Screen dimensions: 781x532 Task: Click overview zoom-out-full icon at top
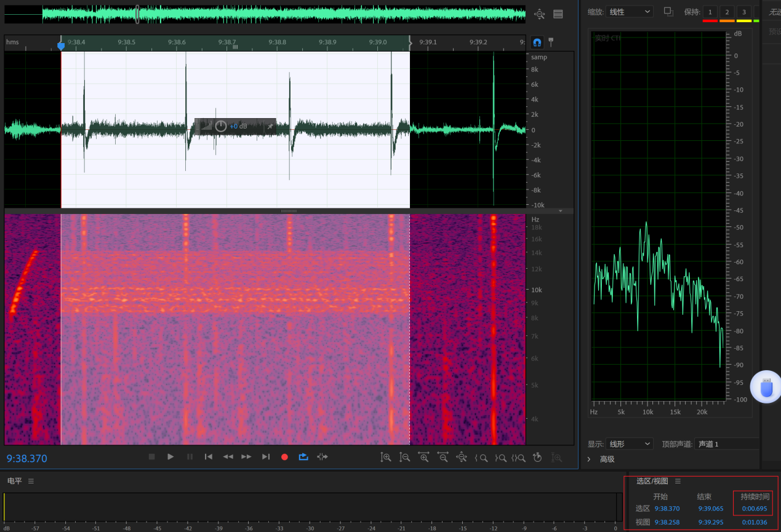(x=540, y=14)
